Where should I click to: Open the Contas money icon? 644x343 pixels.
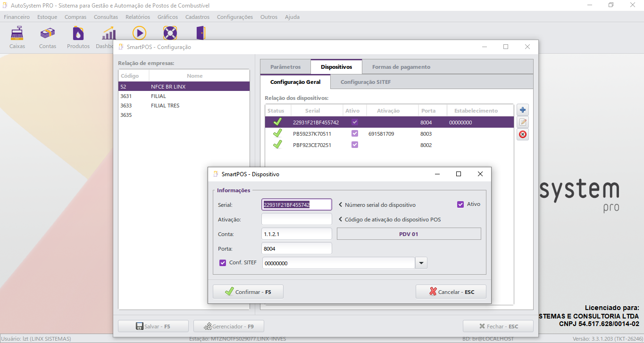tap(48, 33)
